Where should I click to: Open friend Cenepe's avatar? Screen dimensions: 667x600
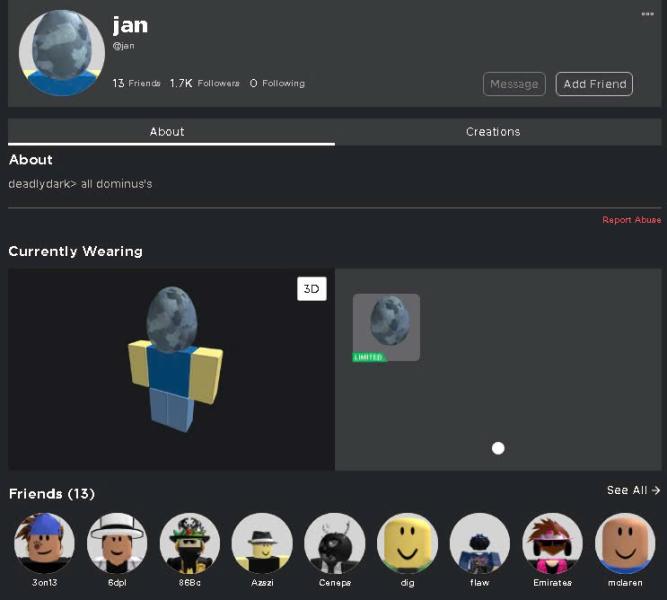[x=335, y=543]
